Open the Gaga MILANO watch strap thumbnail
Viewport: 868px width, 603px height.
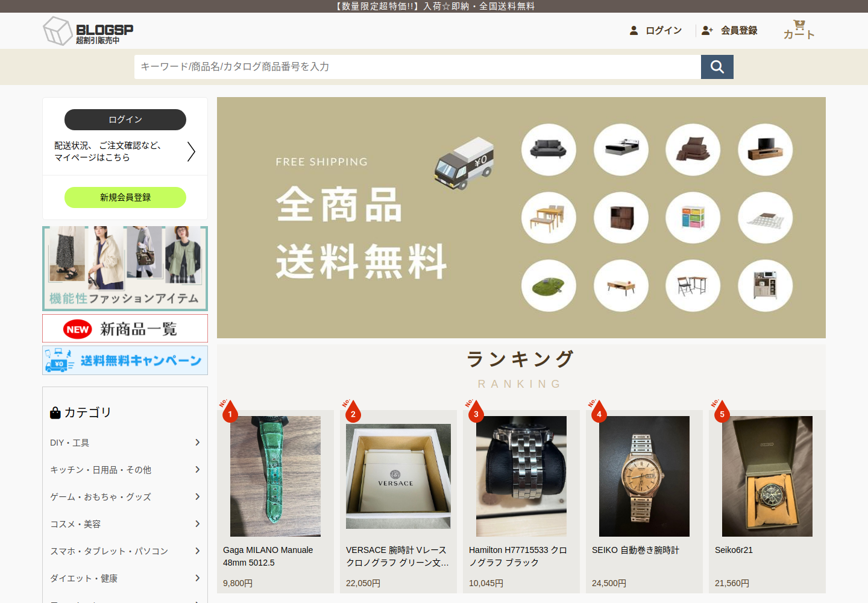click(275, 476)
